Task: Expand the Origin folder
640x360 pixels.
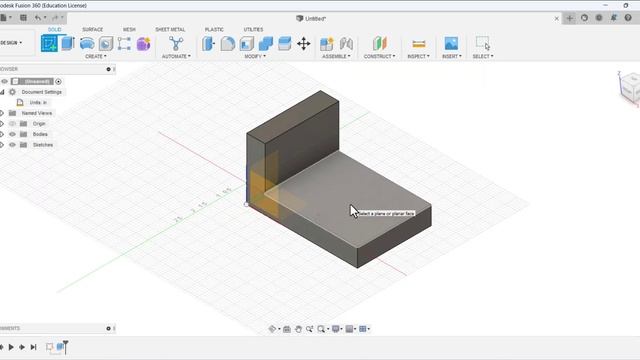Action: click(2, 124)
